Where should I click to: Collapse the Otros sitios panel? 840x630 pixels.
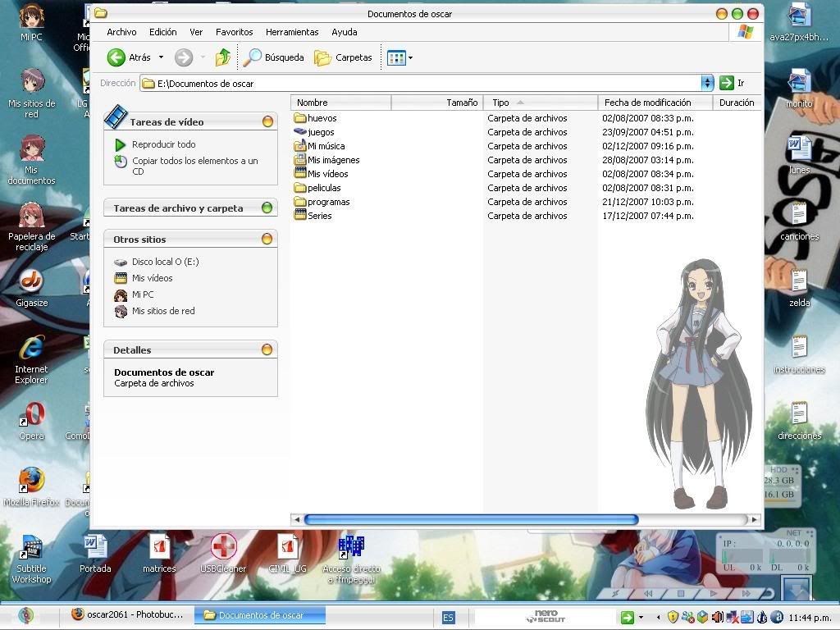(267, 239)
